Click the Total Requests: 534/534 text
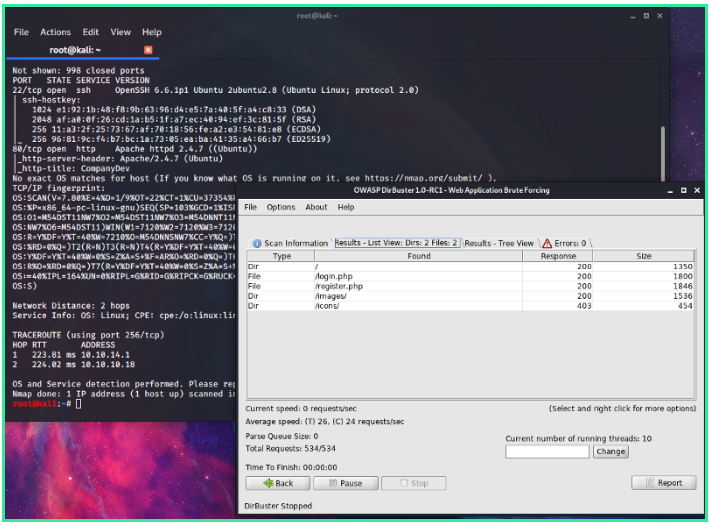 (291, 449)
